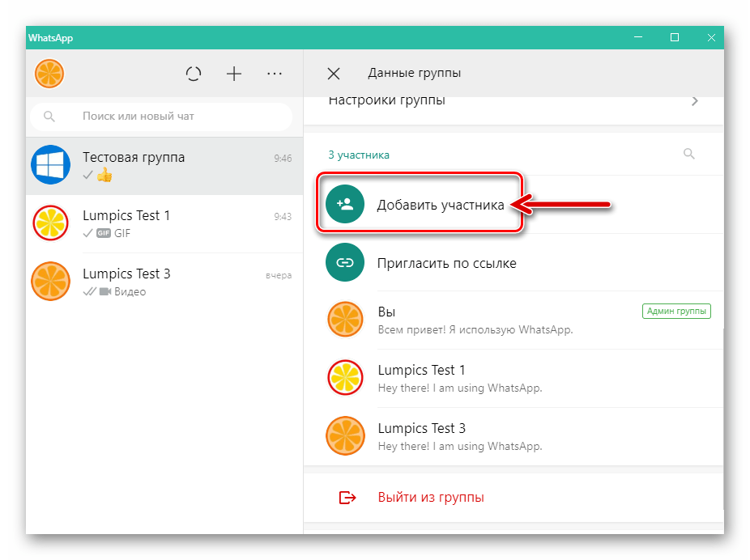Click Добавить участника label
This screenshot has width=750, height=560.
[441, 205]
